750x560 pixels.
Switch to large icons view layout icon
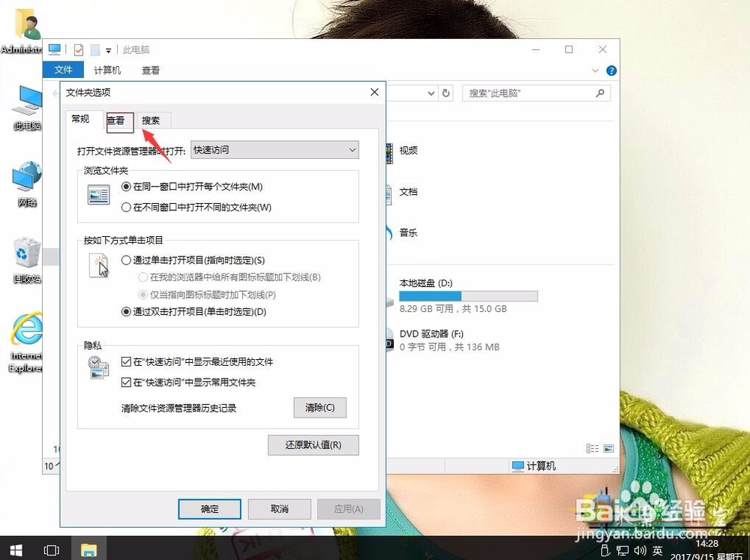[x=608, y=448]
